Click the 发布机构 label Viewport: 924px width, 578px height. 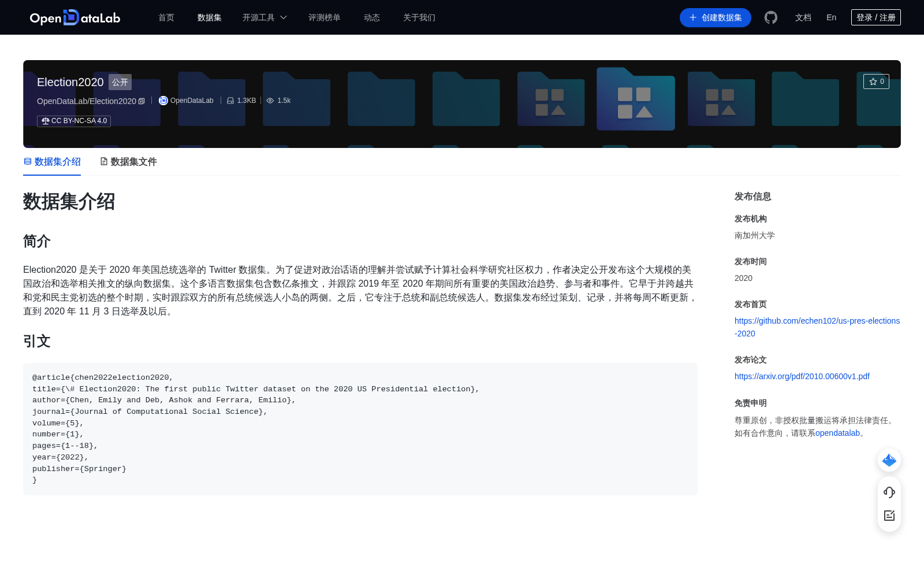click(x=751, y=218)
